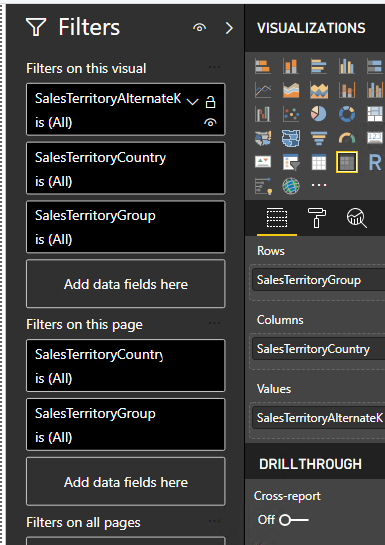This screenshot has width=385, height=545.
Task: Select the Stacked column chart visual
Action: click(290, 66)
